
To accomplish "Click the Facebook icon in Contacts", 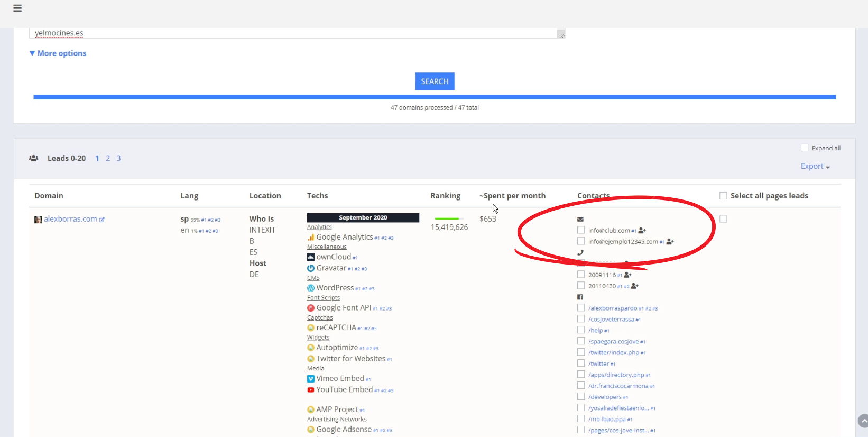I will pyautogui.click(x=580, y=297).
